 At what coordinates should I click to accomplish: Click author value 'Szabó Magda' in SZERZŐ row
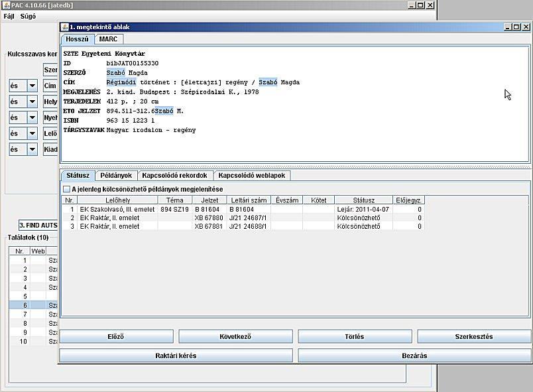click(x=127, y=73)
